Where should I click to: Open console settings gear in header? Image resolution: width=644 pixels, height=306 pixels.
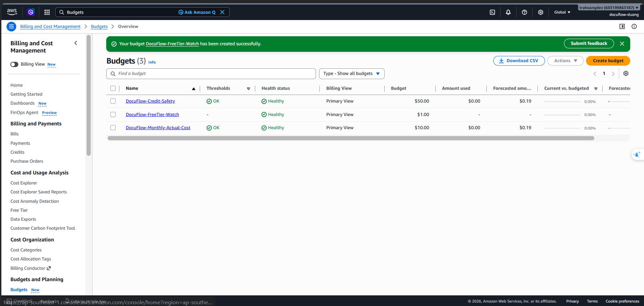pyautogui.click(x=541, y=12)
